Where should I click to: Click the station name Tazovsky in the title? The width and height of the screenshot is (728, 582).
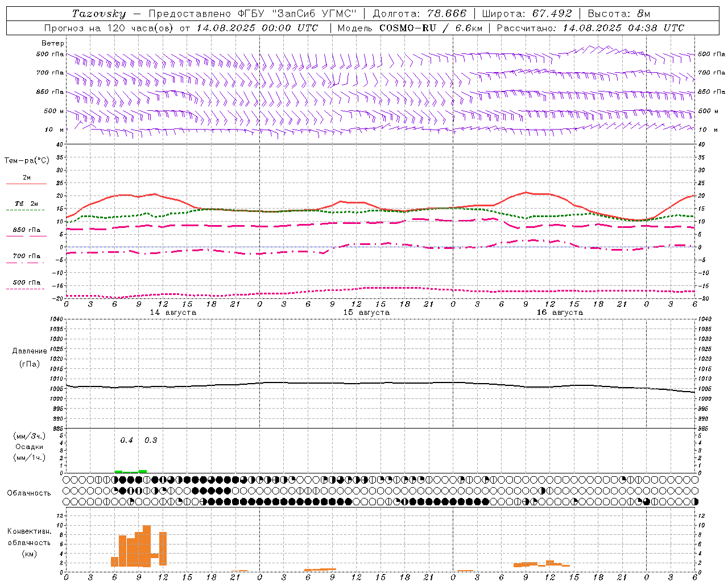(98, 14)
